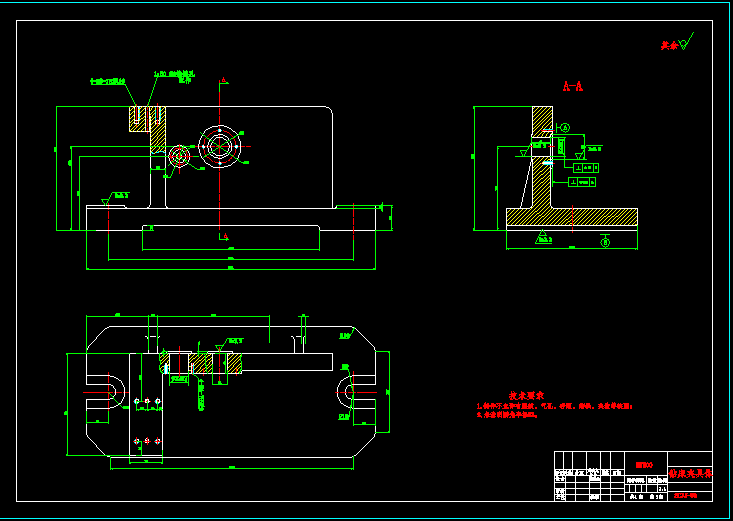Select datum B circle below the section view
Image resolution: width=733 pixels, height=521 pixels.
click(605, 242)
